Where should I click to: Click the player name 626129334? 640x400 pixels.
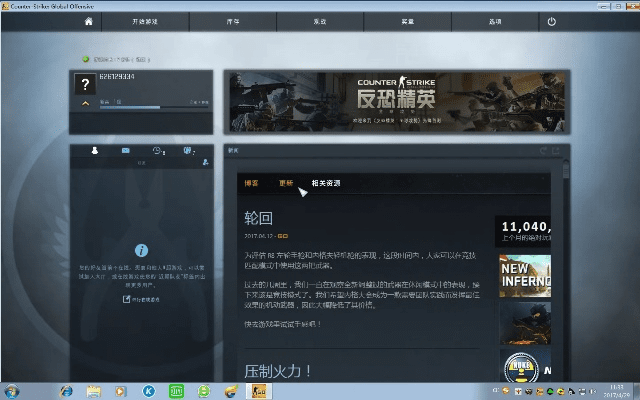tap(117, 77)
